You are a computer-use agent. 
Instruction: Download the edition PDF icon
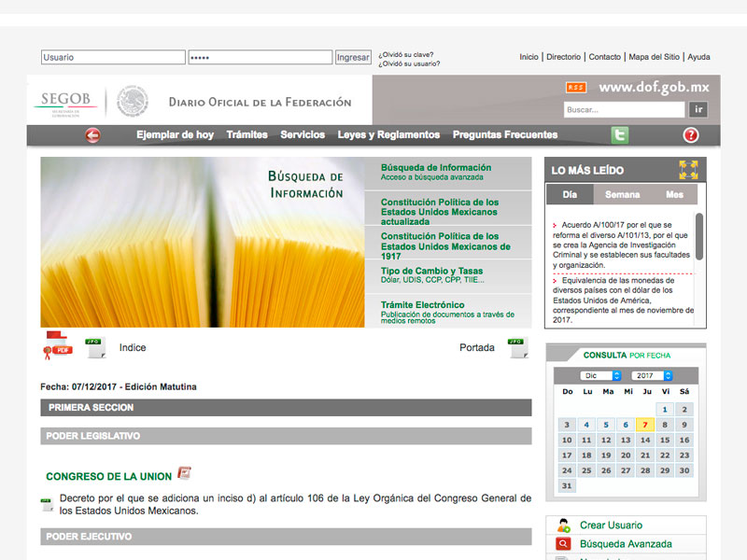point(57,346)
